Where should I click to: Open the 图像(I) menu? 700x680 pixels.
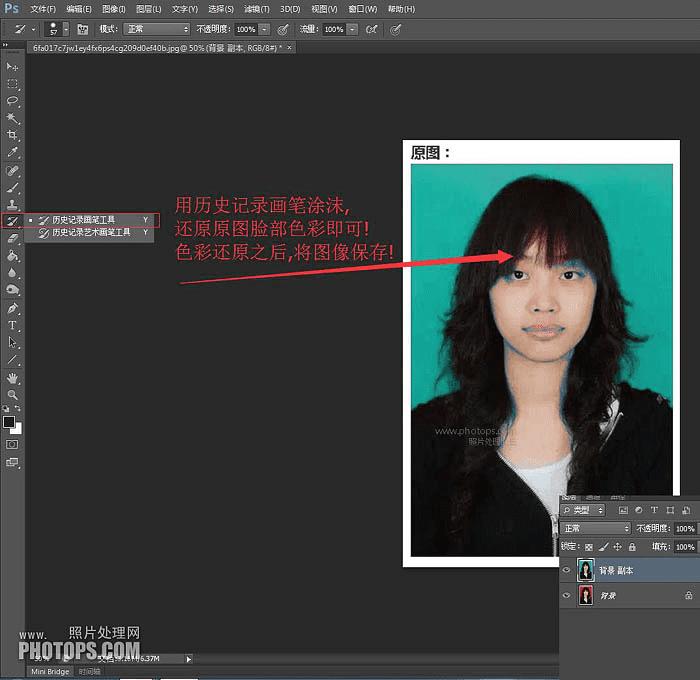(113, 9)
